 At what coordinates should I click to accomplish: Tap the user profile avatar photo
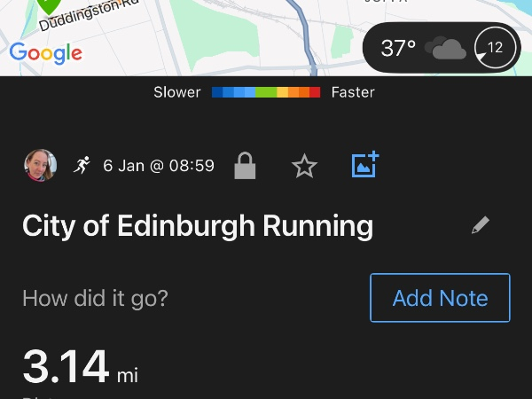pos(40,165)
